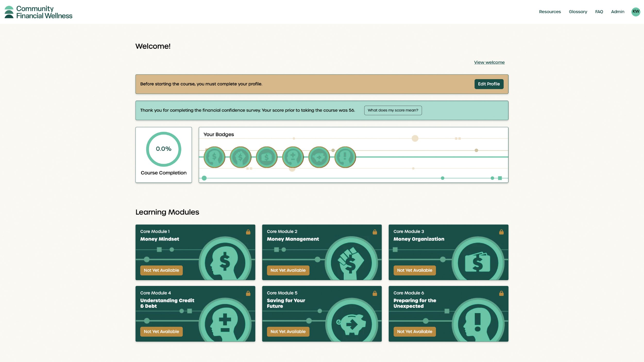Open the Resources menu item
This screenshot has width=644, height=362.
[550, 12]
